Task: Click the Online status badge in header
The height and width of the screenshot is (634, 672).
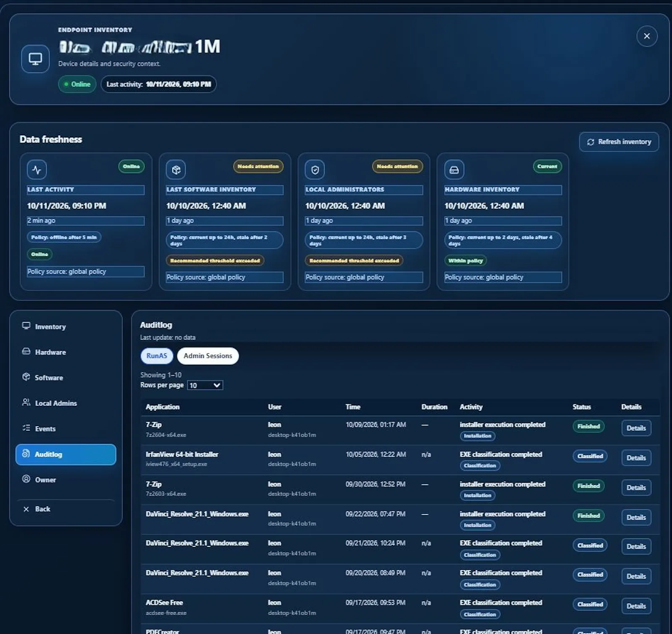Action: coord(77,84)
